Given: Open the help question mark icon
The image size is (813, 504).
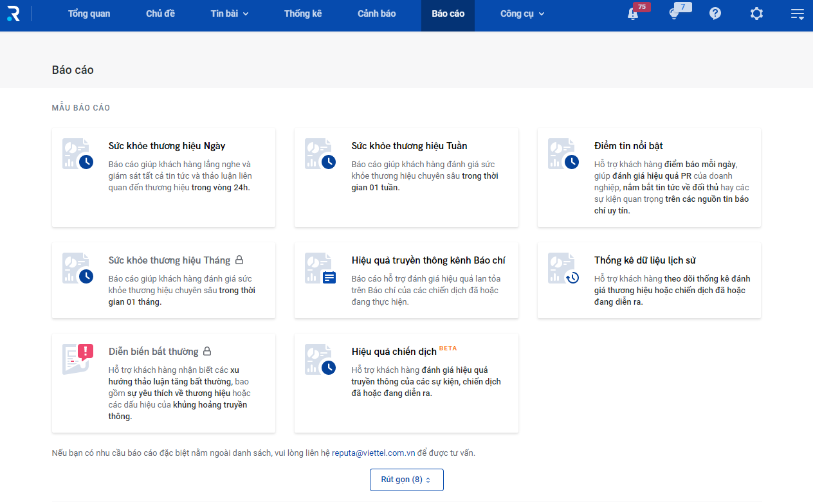Looking at the screenshot, I should (715, 14).
